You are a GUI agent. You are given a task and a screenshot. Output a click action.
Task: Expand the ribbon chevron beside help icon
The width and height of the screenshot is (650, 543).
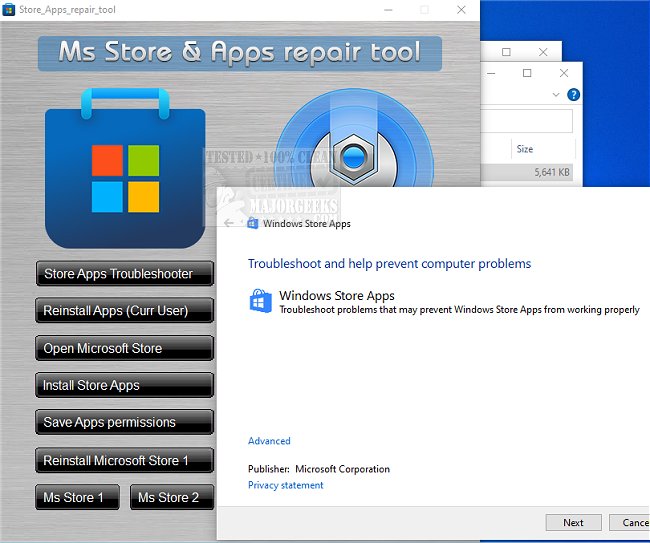pyautogui.click(x=556, y=95)
